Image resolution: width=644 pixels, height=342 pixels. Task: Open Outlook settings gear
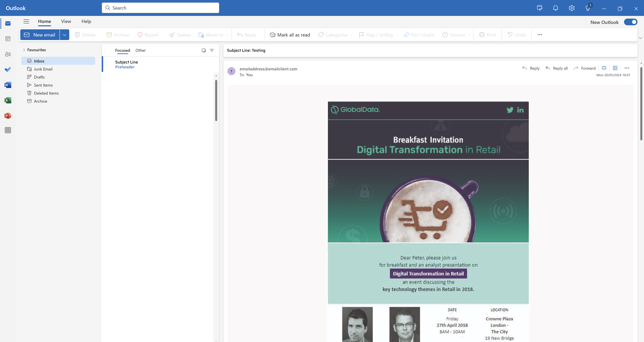572,8
